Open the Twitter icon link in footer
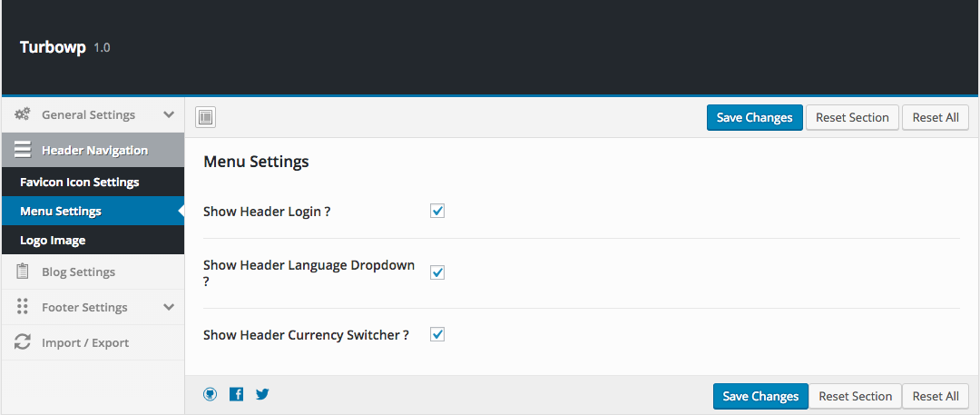The image size is (980, 415). pos(262,394)
